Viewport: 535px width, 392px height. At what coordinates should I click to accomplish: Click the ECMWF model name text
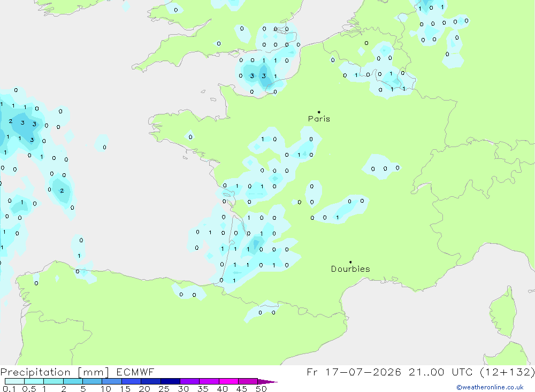click(135, 372)
